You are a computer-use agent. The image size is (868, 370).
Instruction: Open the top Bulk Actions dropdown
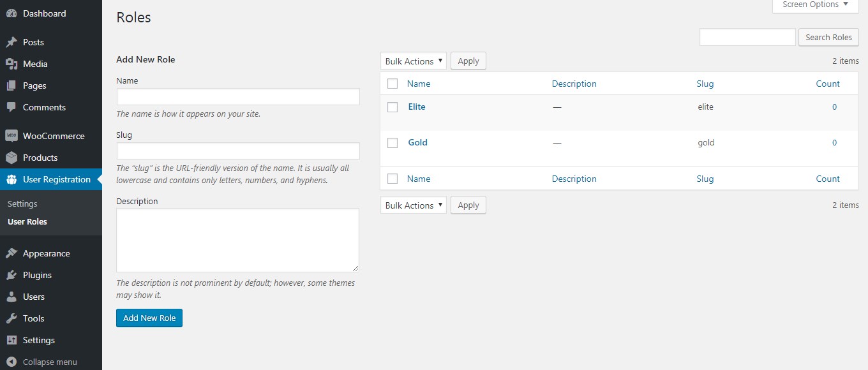point(413,61)
